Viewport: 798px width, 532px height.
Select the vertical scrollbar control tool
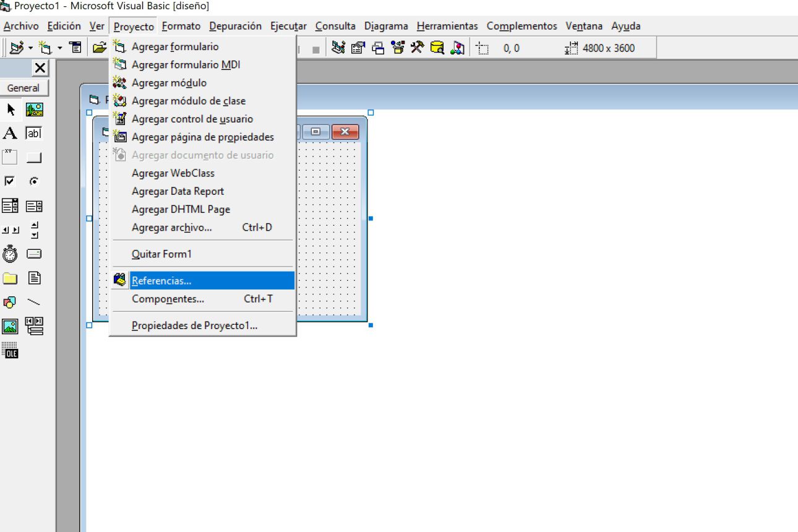[x=34, y=230]
